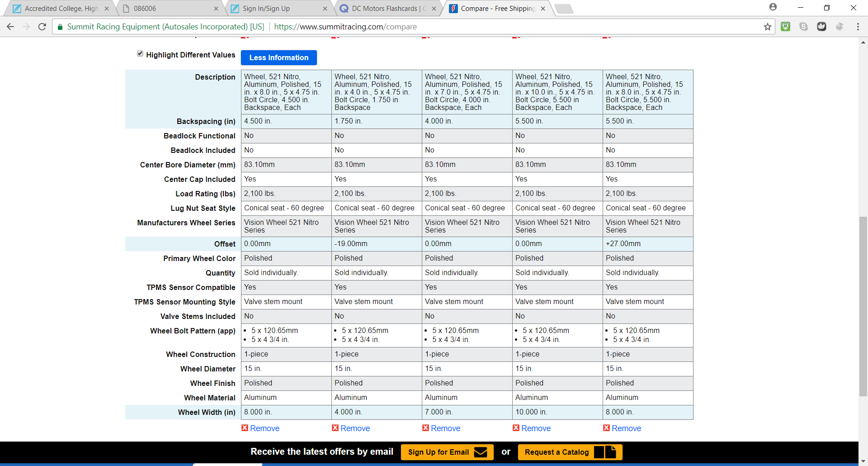The width and height of the screenshot is (868, 466).
Task: Remove the fifth wheel from comparison
Action: (626, 428)
